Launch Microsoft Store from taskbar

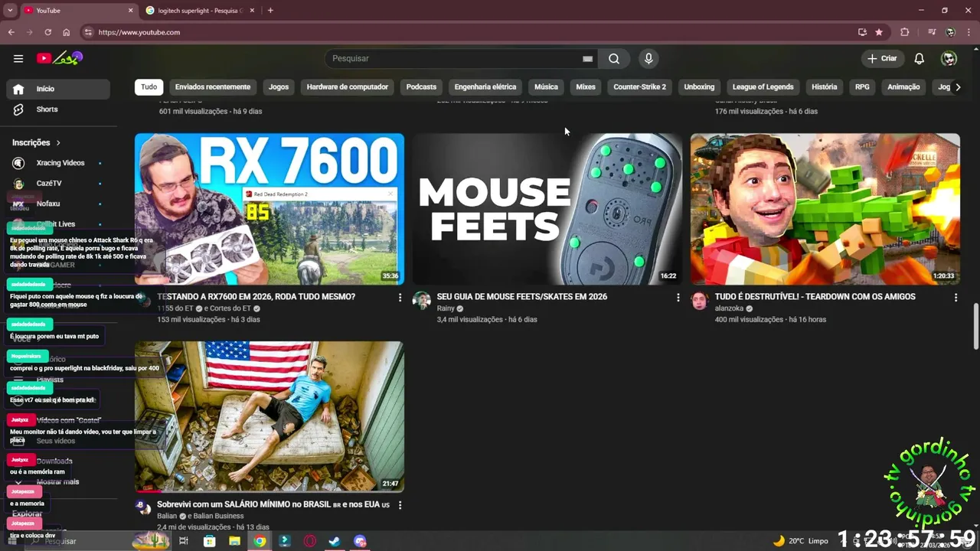click(209, 541)
